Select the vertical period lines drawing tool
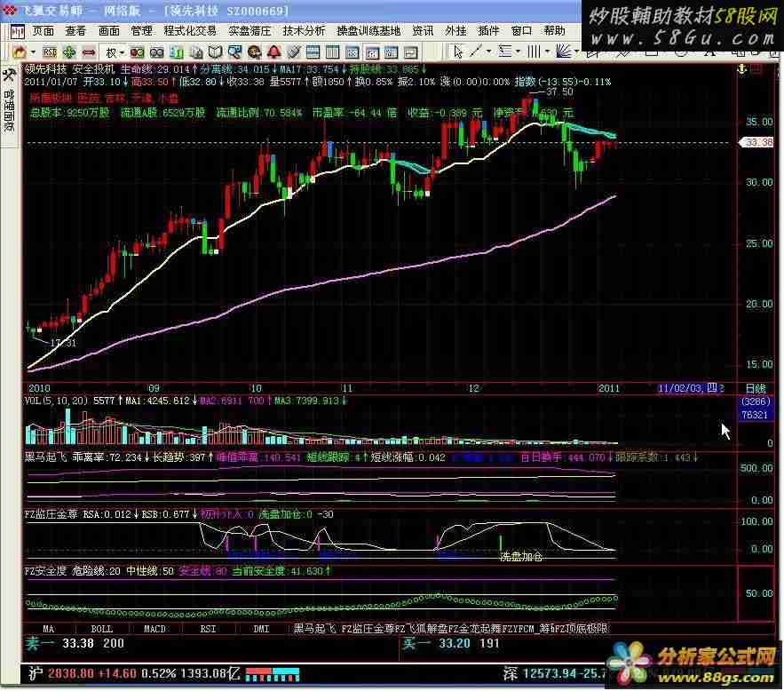The image size is (784, 691). [x=534, y=52]
